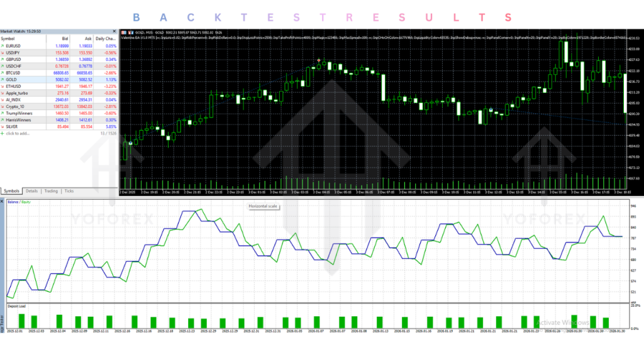Click the trend arrow icon beside BTCUSD
The width and height of the screenshot is (644, 362).
3,74
